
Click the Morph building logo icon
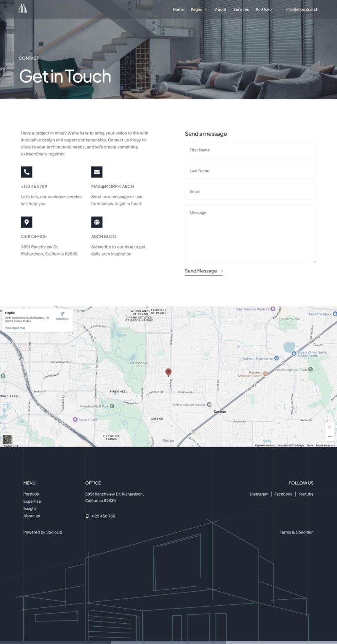[x=23, y=8]
